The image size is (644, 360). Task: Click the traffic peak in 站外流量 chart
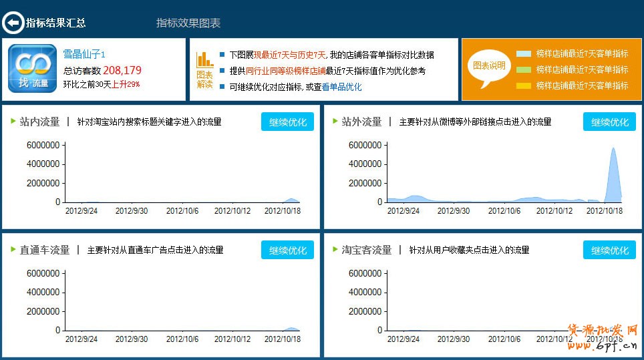(613, 150)
